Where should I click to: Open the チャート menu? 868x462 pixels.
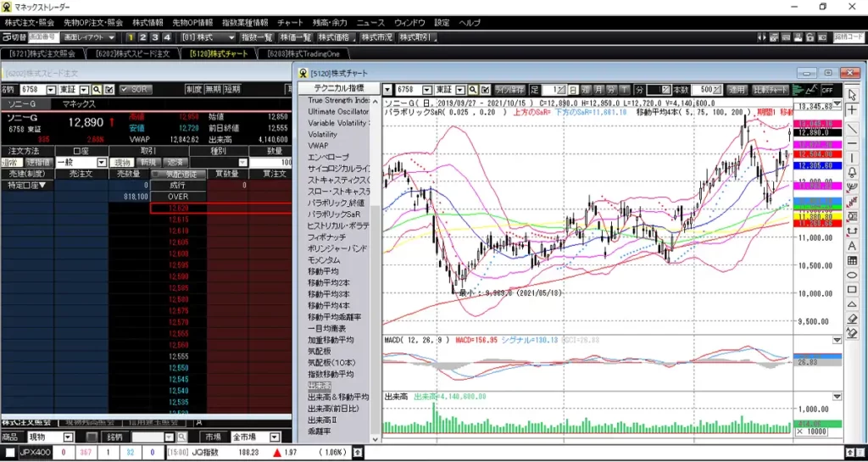(x=290, y=22)
